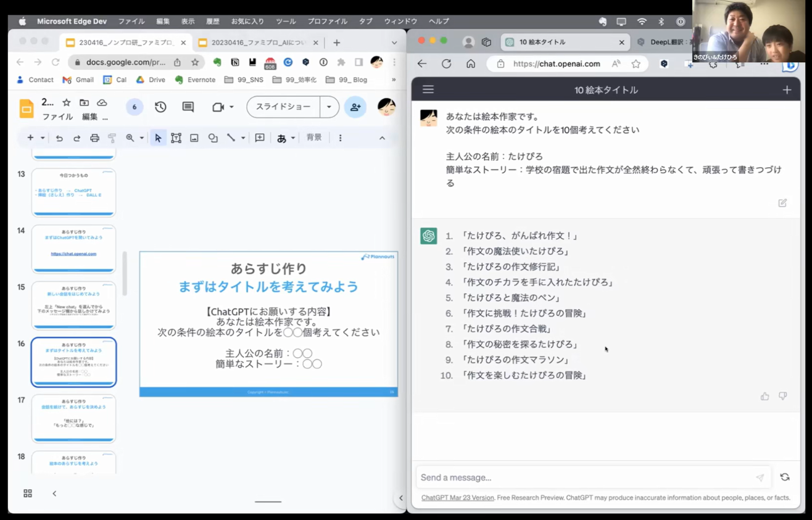Toggle filmstrip grid view button
812x520 pixels.
click(28, 493)
